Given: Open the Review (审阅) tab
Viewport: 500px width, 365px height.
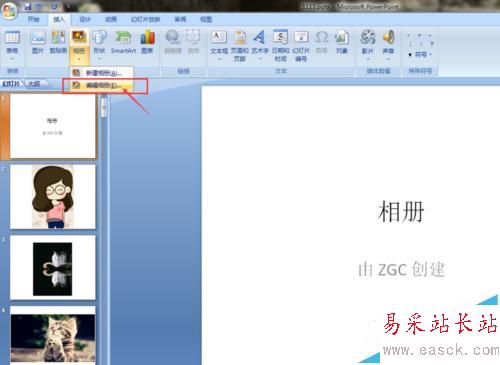Looking at the screenshot, I should (x=180, y=19).
